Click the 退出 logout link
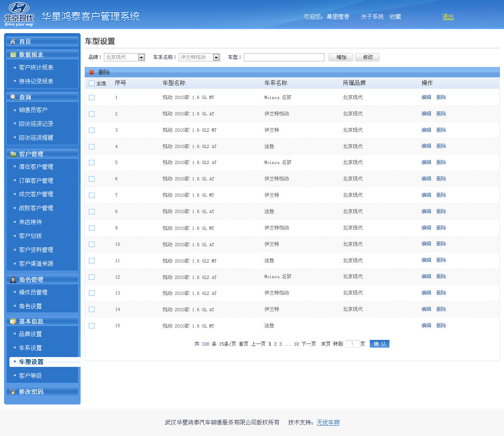This screenshot has width=504, height=436. click(x=448, y=17)
